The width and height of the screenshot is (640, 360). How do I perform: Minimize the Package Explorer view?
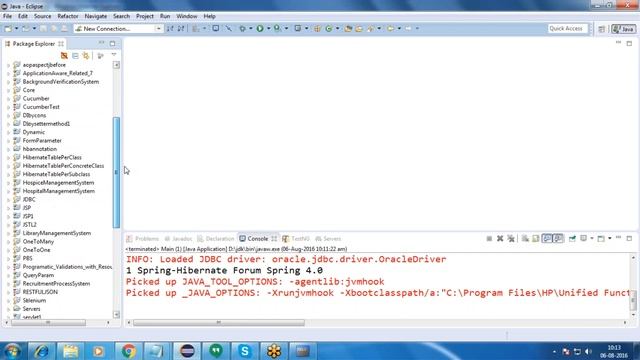pyautogui.click(x=102, y=43)
